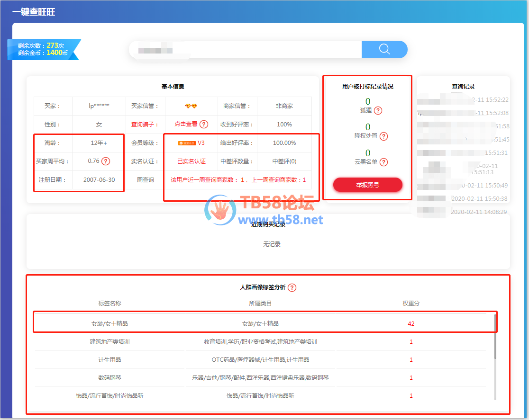Viewport: 529px width, 420px height.
Task: Click the 剩余次数 273次 counter
Action: [x=41, y=45]
